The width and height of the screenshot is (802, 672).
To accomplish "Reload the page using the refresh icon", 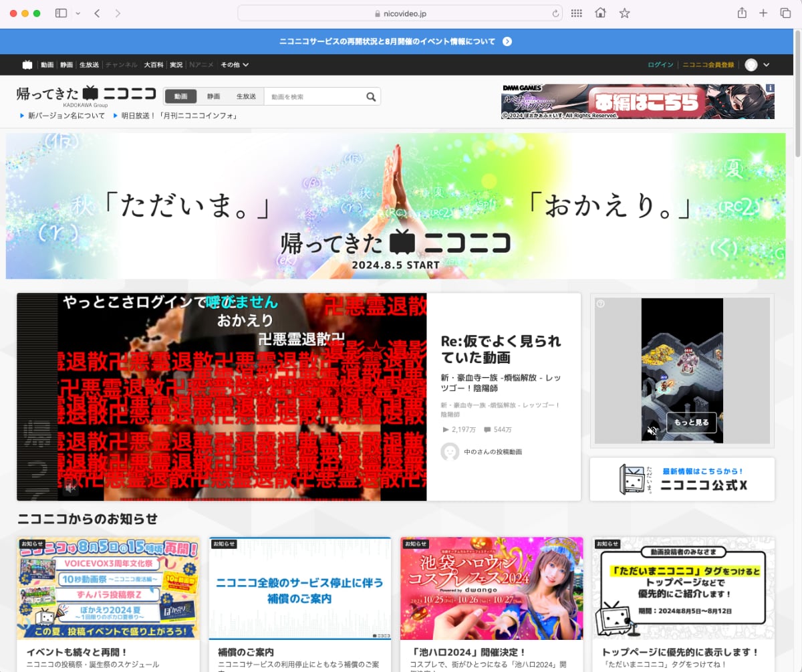I will click(555, 13).
